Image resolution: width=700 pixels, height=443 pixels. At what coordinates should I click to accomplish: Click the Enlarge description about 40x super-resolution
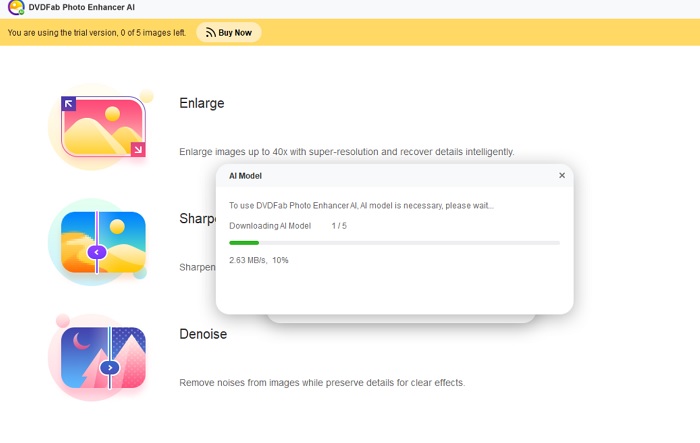346,152
